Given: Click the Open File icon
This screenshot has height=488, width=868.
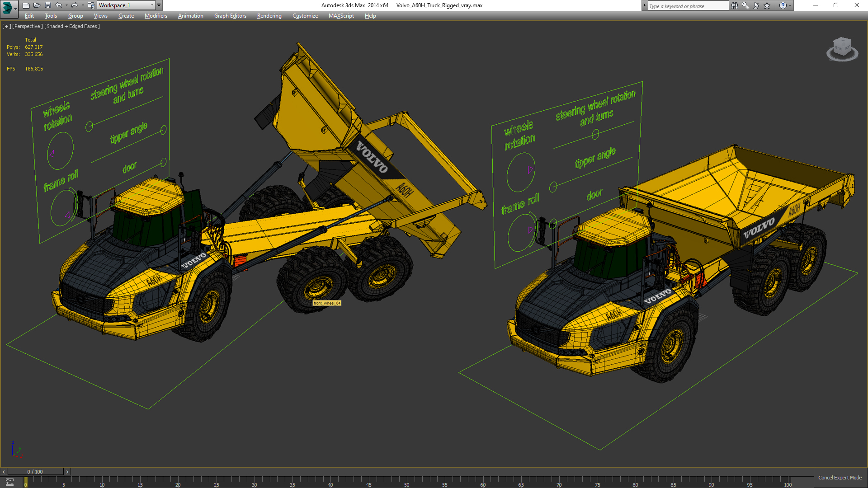Looking at the screenshot, I should click(37, 5).
